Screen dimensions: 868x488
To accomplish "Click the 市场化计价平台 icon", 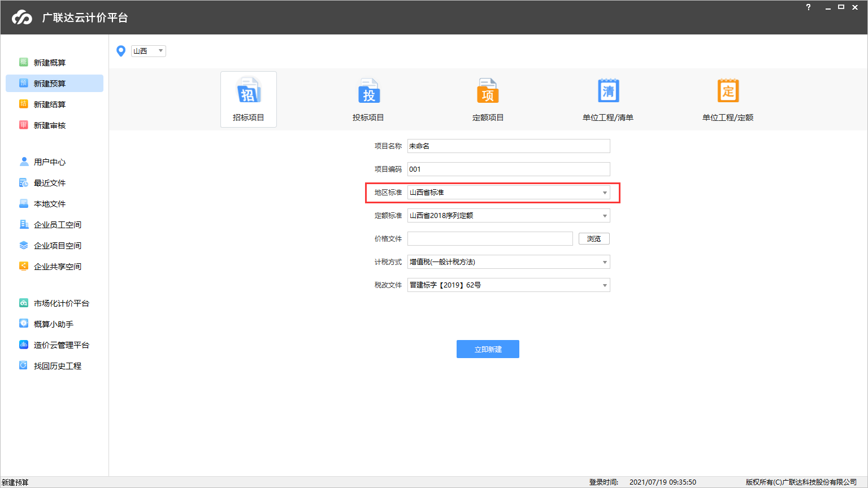I will tap(24, 303).
